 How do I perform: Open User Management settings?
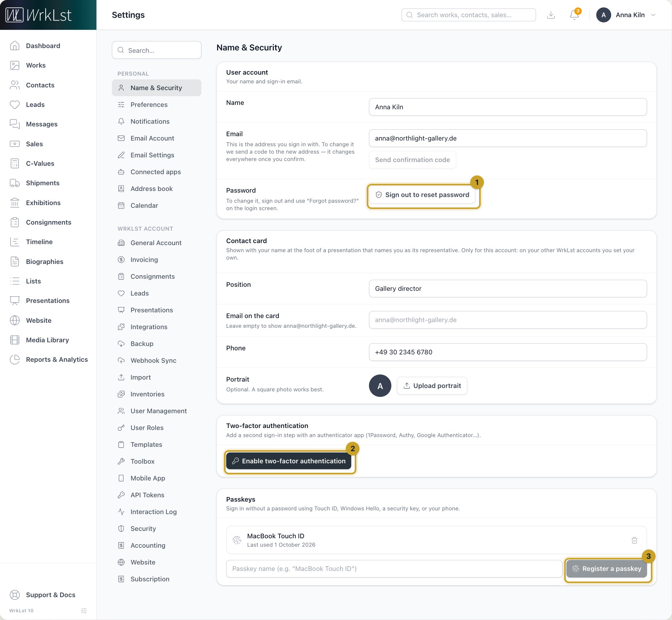coord(157,411)
